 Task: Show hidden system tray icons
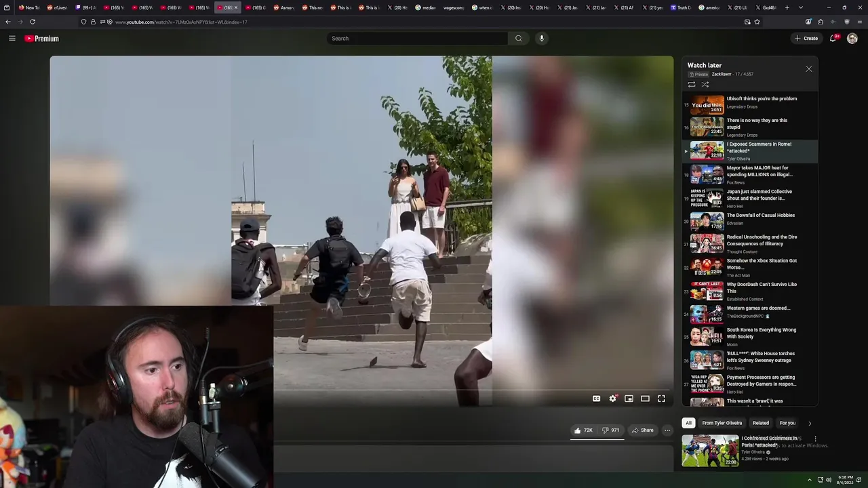coord(809,480)
